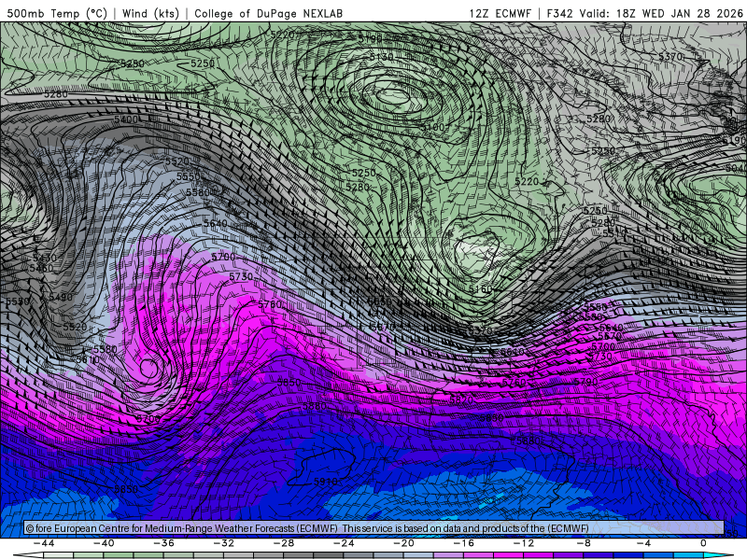The image size is (747, 560).
Task: Click the -8 legend value
Action: pyautogui.click(x=585, y=543)
